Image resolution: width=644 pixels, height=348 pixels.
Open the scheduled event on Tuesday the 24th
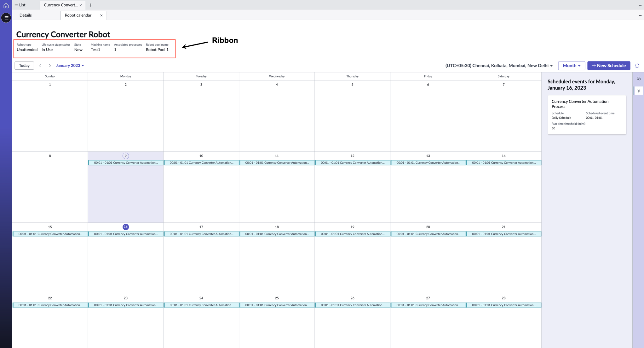(201, 305)
